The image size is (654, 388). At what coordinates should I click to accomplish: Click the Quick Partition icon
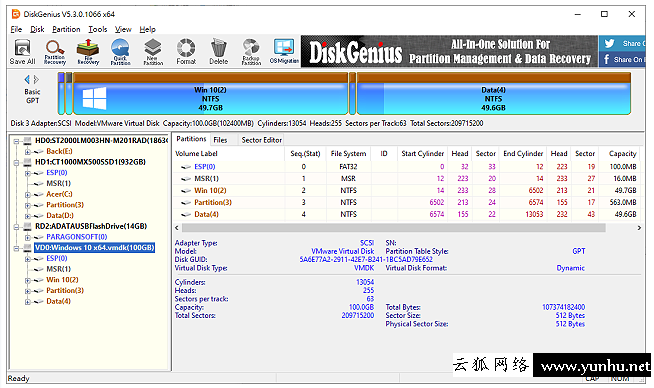[x=121, y=52]
